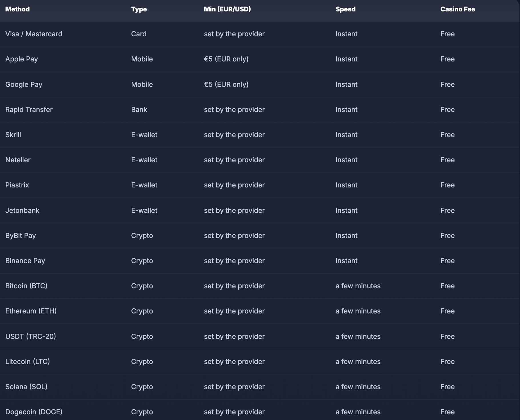
Task: Click the Google Pay method name
Action: coord(24,85)
